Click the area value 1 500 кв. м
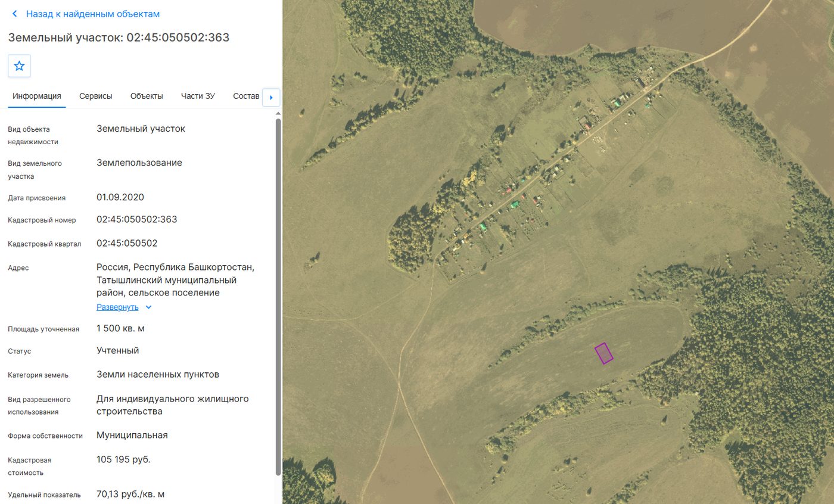The width and height of the screenshot is (834, 504). (x=120, y=328)
